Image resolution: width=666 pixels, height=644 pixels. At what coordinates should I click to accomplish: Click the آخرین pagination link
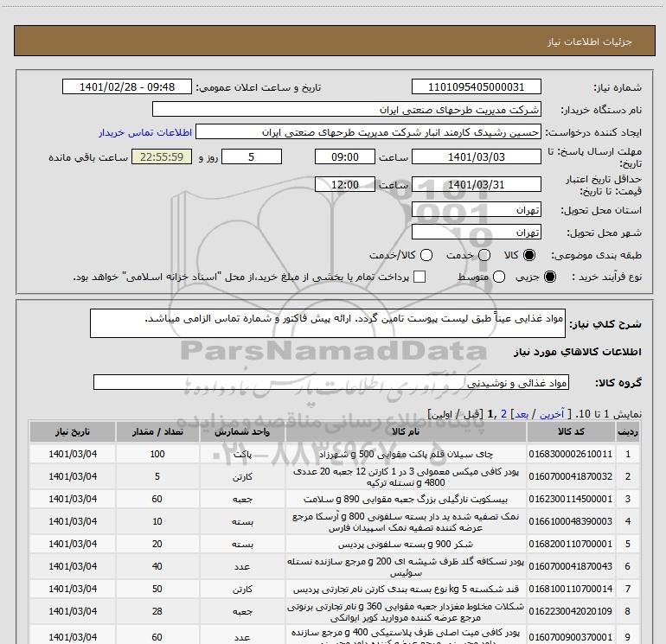tap(552, 414)
